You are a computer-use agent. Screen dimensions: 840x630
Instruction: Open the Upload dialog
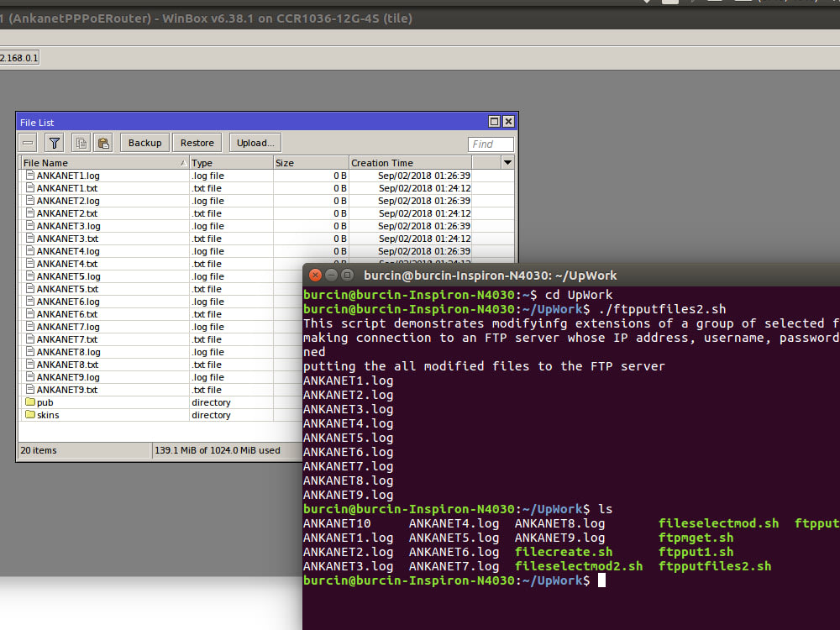pos(254,142)
